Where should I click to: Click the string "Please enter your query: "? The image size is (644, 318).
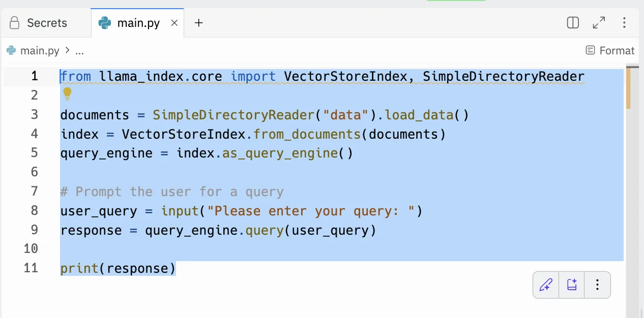(311, 211)
